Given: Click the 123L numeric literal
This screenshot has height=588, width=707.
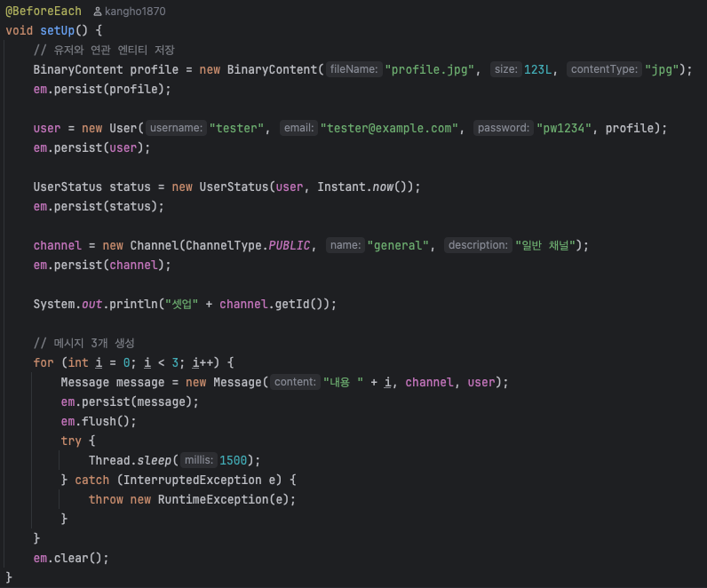Looking at the screenshot, I should pos(537,69).
